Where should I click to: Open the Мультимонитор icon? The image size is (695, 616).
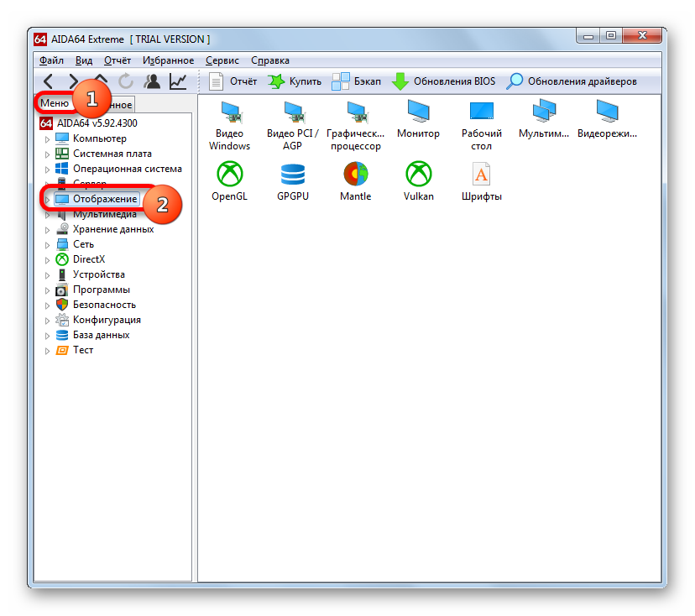[x=544, y=120]
